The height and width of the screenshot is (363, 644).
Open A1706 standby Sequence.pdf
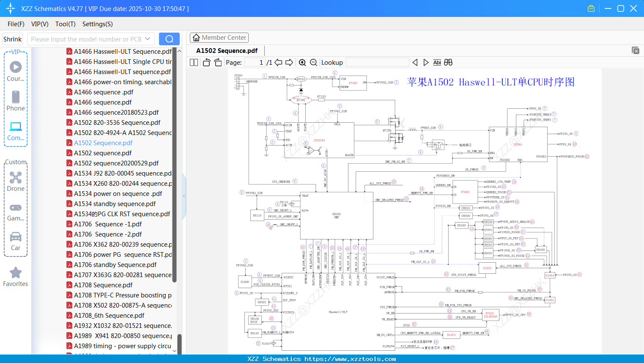115,265
